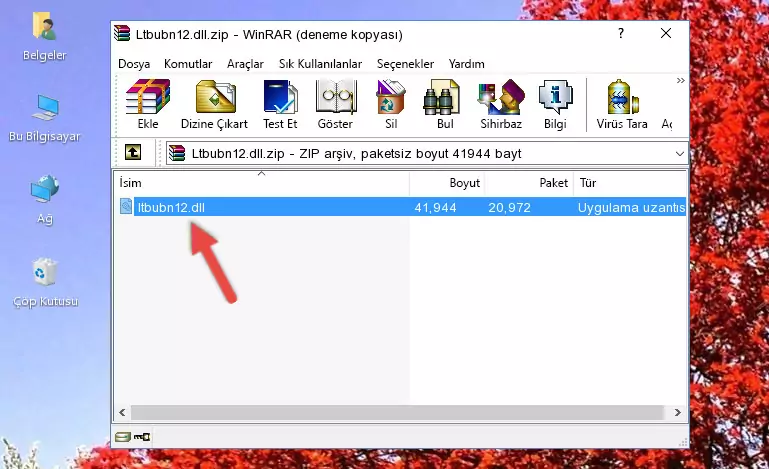This screenshot has height=469, width=769.
Task: Close the WinRAR window
Action: 666,33
